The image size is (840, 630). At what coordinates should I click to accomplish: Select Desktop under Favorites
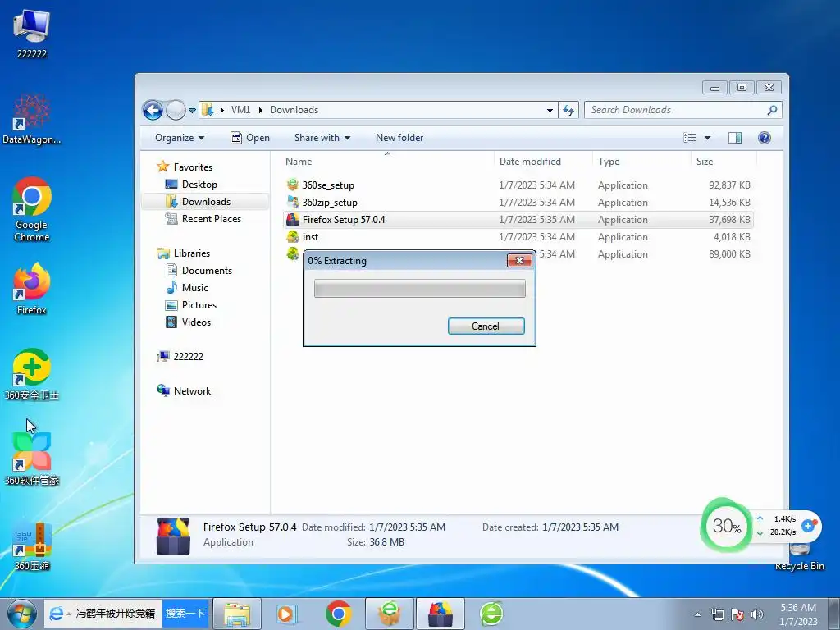pyautogui.click(x=191, y=185)
